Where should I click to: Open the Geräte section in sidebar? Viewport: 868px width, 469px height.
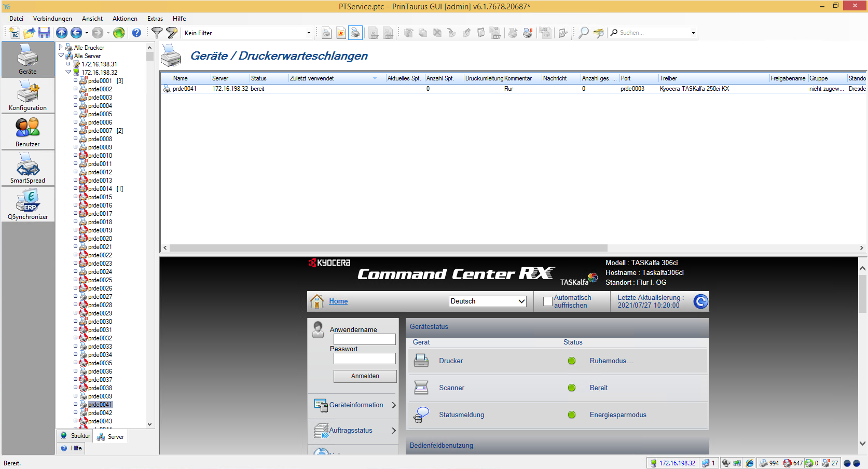coord(28,59)
